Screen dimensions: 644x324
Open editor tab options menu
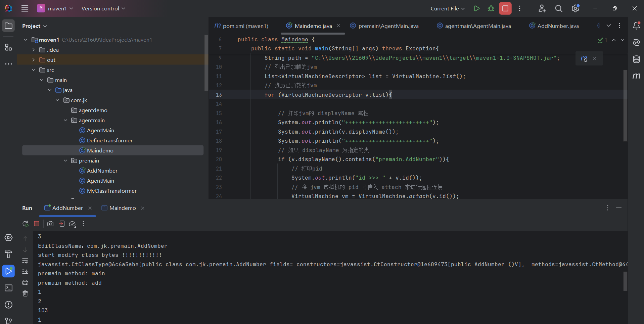[619, 26]
